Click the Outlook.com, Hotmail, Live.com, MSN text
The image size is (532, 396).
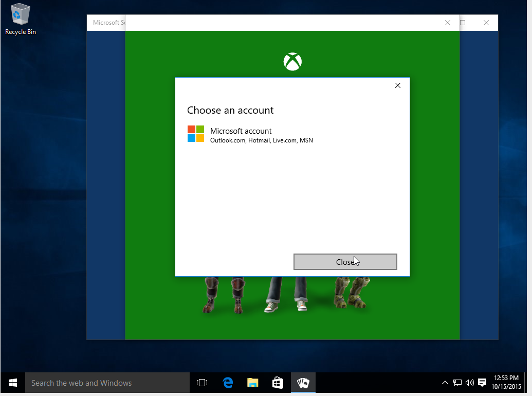tap(261, 140)
